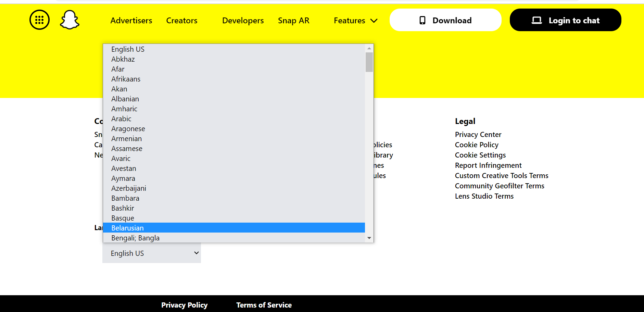Pick Afrikaans from the list

click(x=234, y=79)
